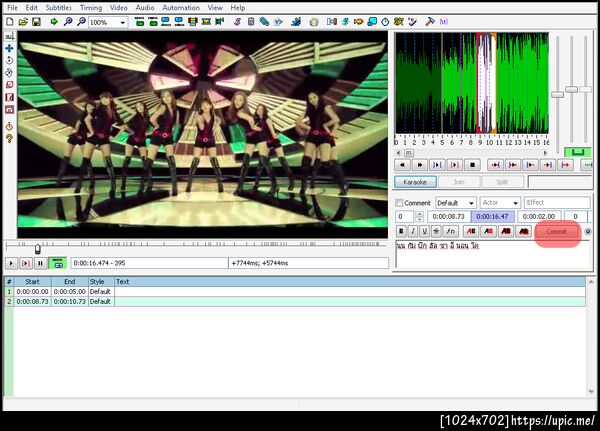Toggle video auto-scroll green button
The height and width of the screenshot is (431, 600).
[x=58, y=263]
